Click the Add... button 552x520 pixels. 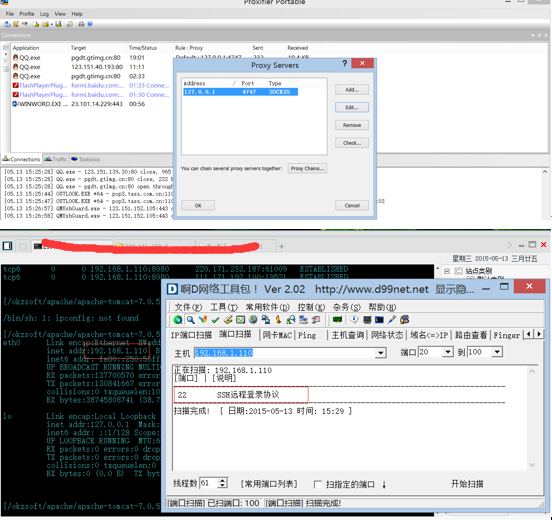pyautogui.click(x=352, y=89)
